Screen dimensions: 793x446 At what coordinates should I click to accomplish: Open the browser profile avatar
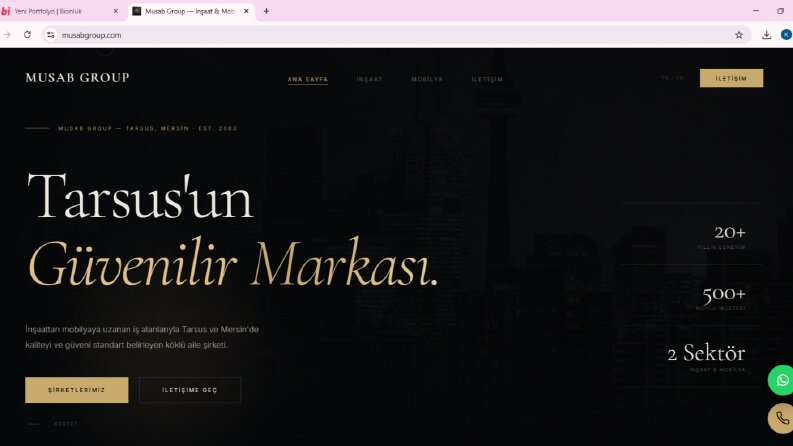point(786,34)
